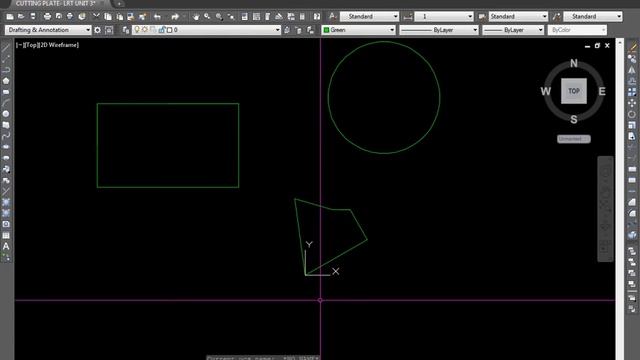Click the Dimension Style icon
The width and height of the screenshot is (640, 360).
click(x=408, y=17)
